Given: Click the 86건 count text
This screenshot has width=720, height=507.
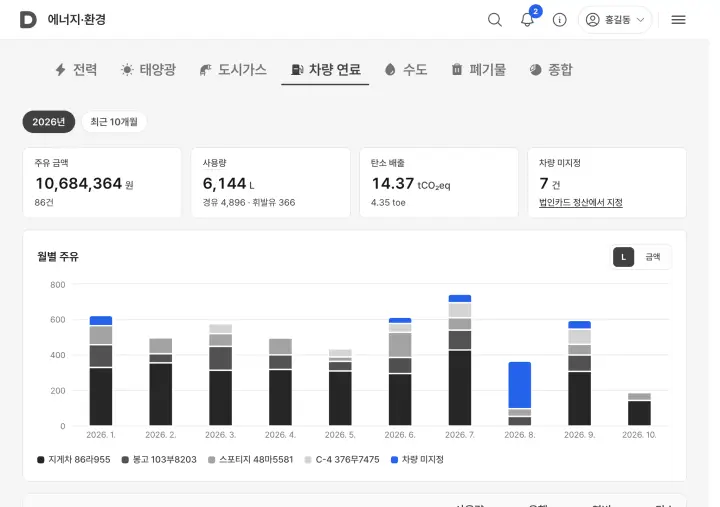Looking at the screenshot, I should pyautogui.click(x=44, y=203).
